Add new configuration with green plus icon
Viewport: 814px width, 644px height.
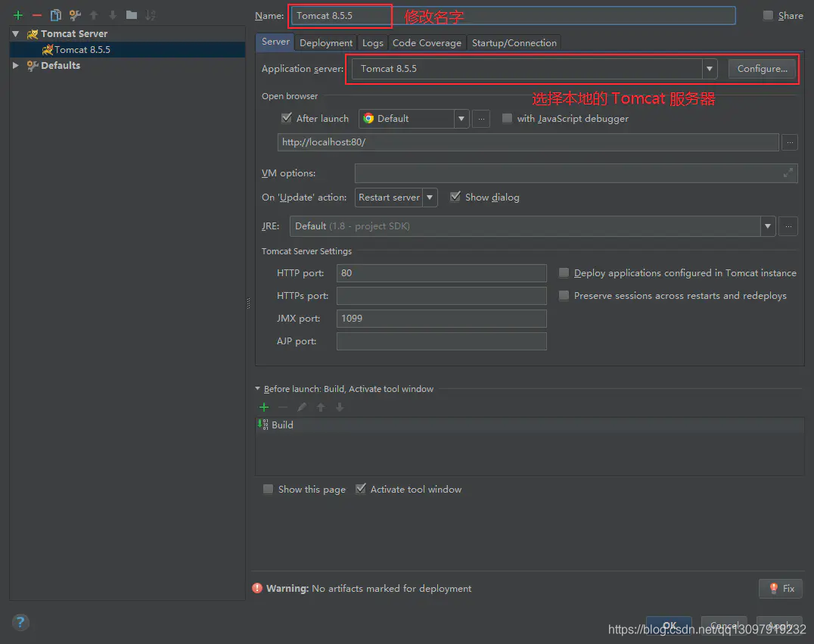[x=18, y=15]
